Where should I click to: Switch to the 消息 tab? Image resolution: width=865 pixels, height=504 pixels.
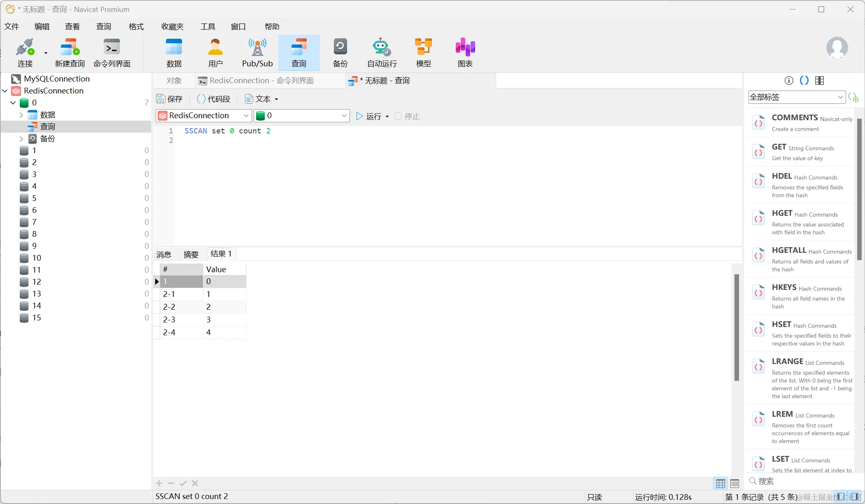164,254
